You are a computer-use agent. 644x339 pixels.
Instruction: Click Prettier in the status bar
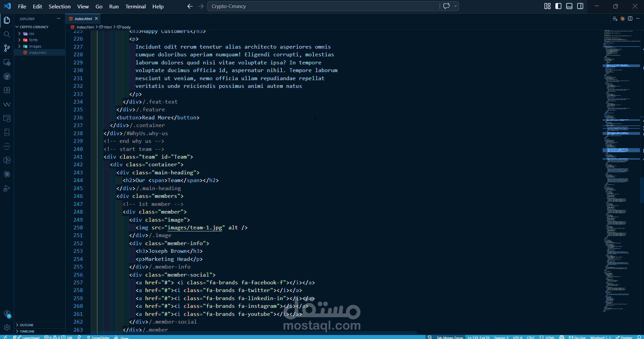point(624,337)
